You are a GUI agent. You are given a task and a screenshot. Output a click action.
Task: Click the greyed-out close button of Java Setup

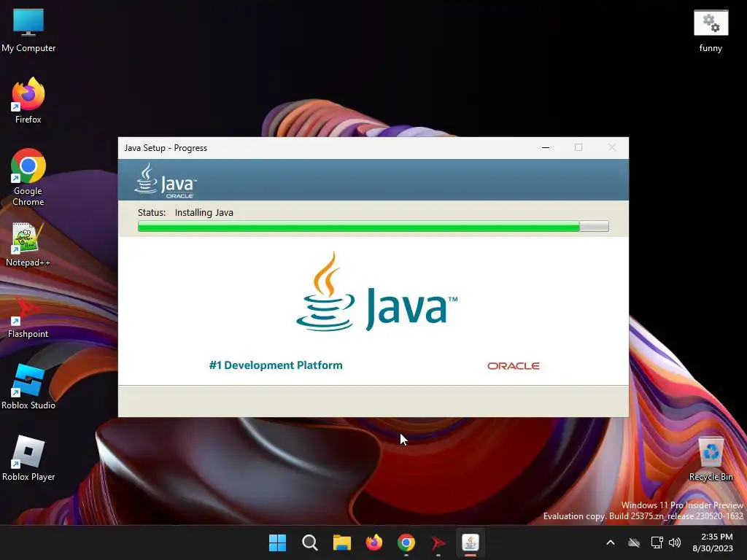tap(612, 147)
